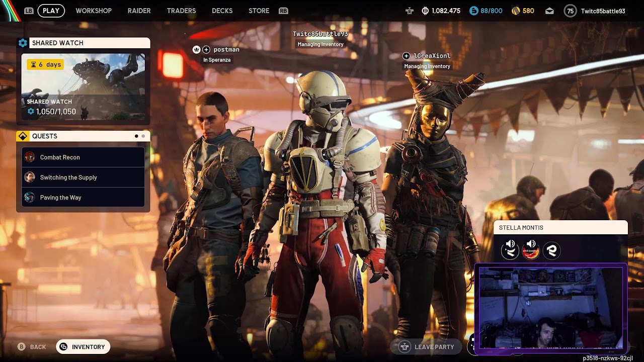Click the yellow Quests diamond icon
This screenshot has height=362, width=644.
point(23,136)
